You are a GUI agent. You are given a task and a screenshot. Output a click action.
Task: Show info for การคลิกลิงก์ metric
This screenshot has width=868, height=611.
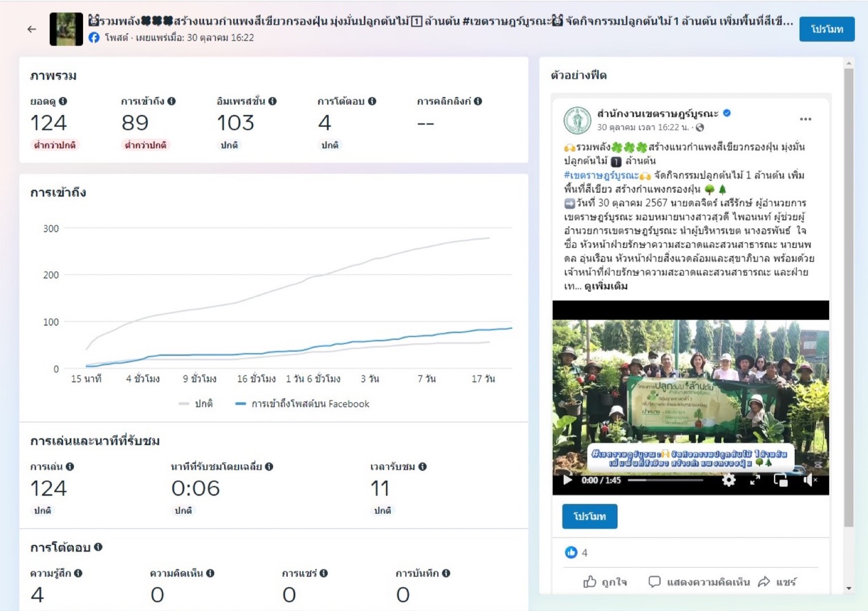[478, 101]
